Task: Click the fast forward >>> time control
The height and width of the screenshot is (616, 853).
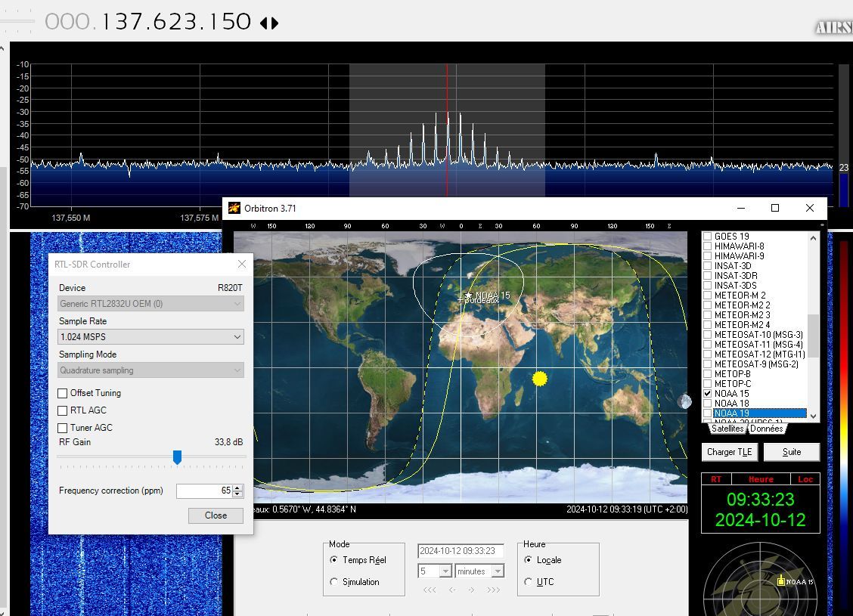Action: [x=493, y=590]
